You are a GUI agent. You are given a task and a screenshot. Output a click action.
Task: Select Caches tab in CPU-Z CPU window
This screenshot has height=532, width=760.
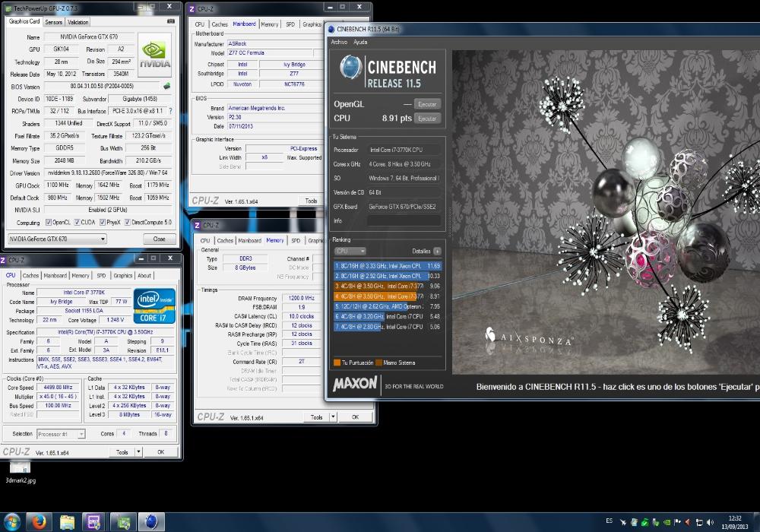coord(30,276)
